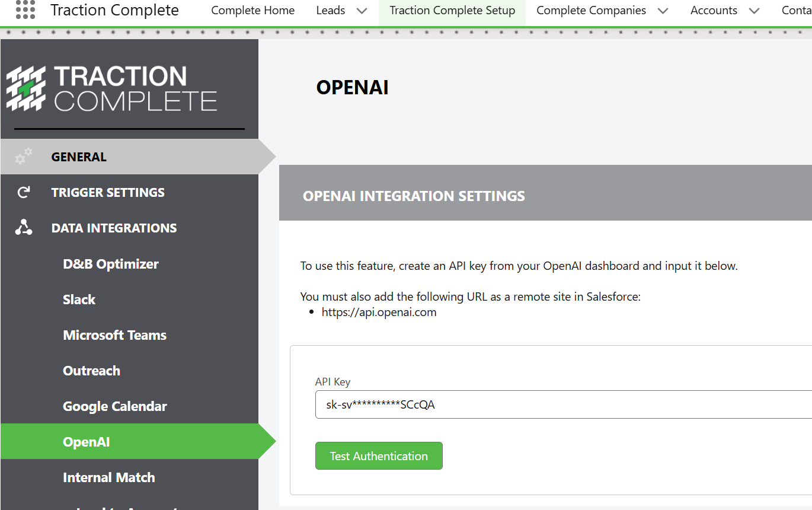Click the Traction Complete app name

(x=114, y=10)
